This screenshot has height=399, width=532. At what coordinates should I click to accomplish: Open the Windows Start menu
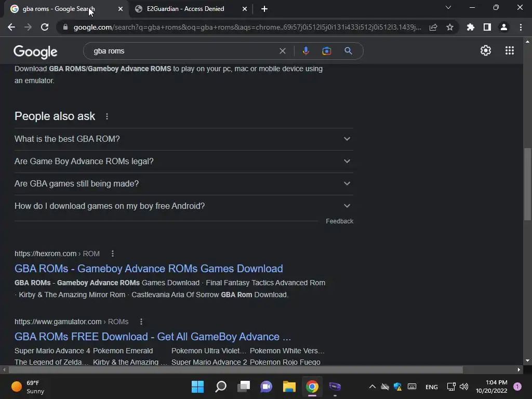pyautogui.click(x=197, y=387)
